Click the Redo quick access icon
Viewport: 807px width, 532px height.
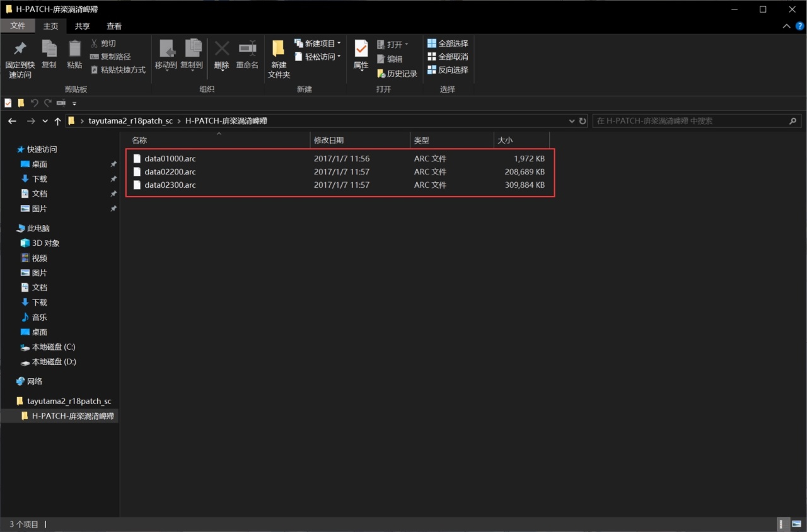(47, 103)
